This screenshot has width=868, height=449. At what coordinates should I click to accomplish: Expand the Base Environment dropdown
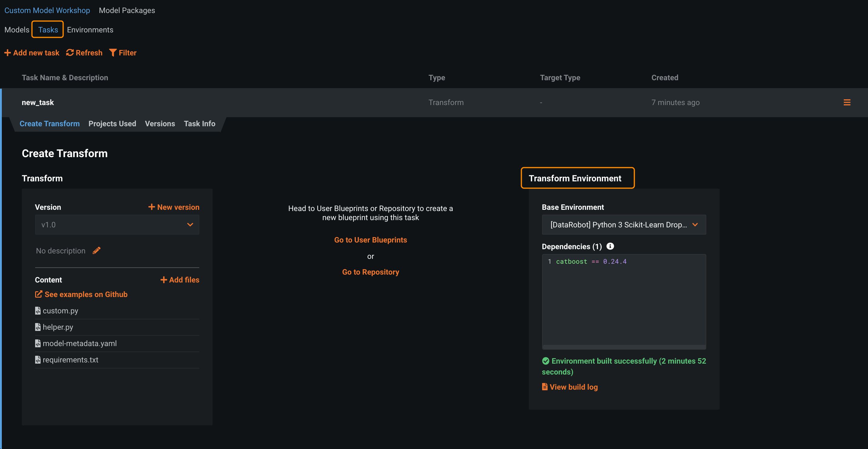(x=623, y=225)
